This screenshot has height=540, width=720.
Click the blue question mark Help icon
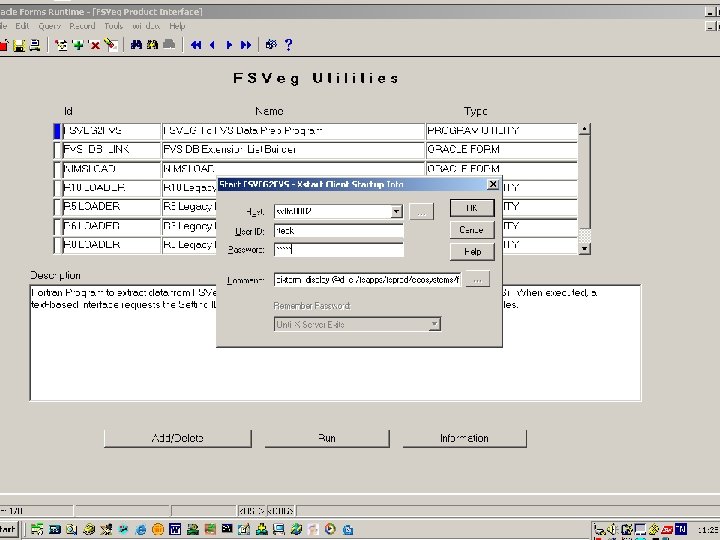tap(289, 45)
